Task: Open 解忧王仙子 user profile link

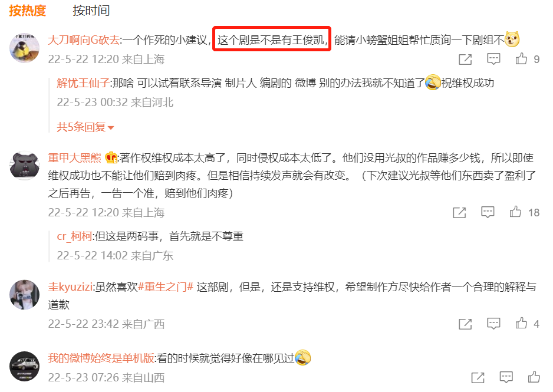Action: [83, 83]
